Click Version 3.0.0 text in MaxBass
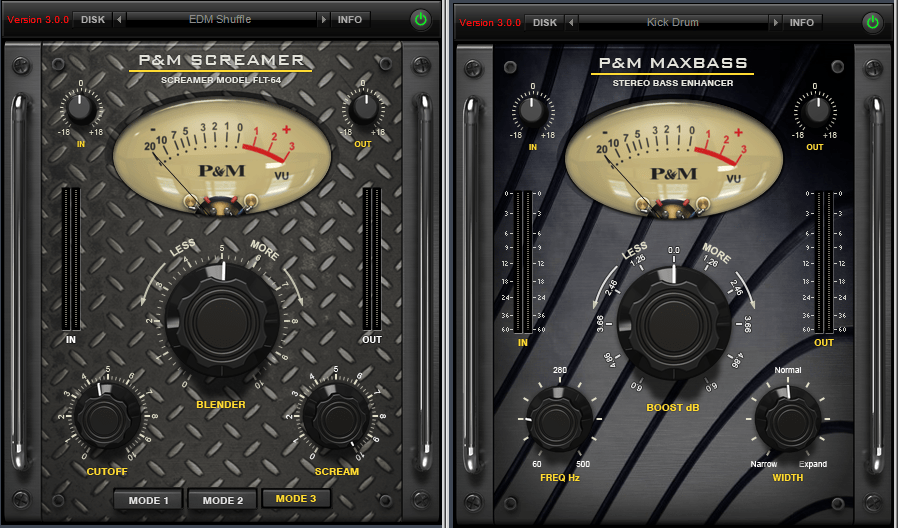 coord(490,22)
